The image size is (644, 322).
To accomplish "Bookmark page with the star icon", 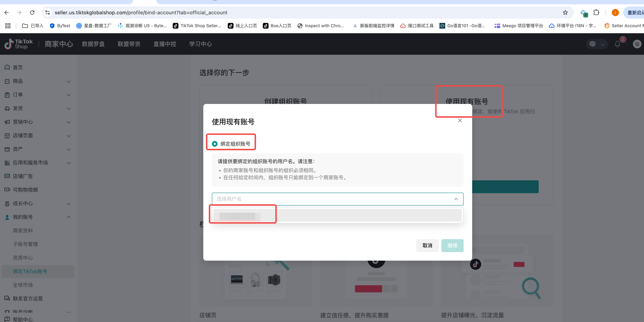I will (x=565, y=13).
